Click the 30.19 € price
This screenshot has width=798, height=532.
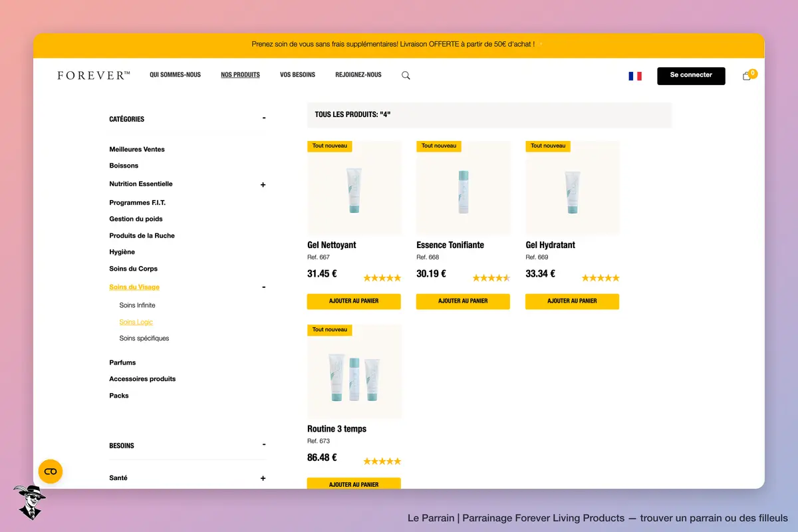431,273
